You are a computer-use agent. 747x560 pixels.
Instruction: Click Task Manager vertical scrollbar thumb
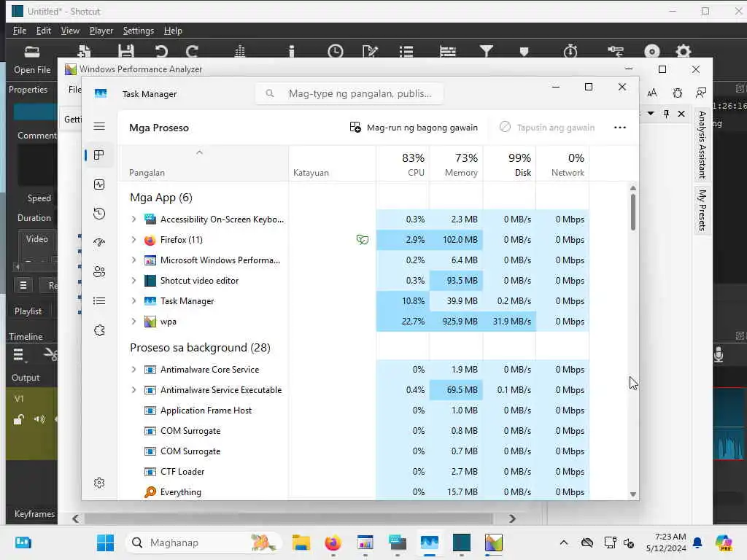pyautogui.click(x=632, y=212)
